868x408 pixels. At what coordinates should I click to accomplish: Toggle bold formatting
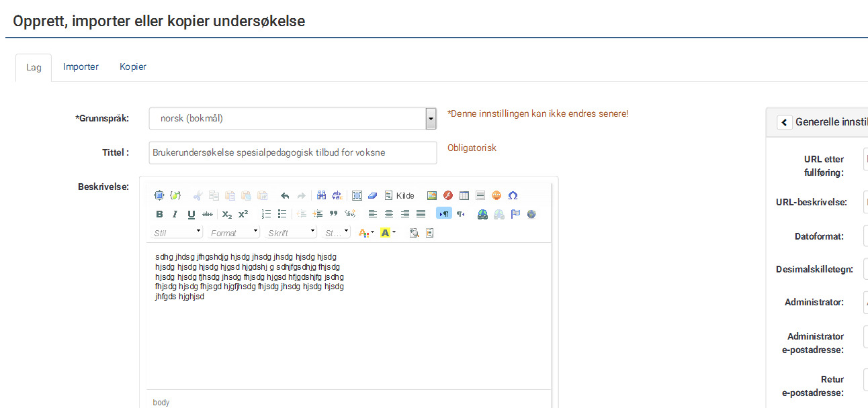pos(159,214)
